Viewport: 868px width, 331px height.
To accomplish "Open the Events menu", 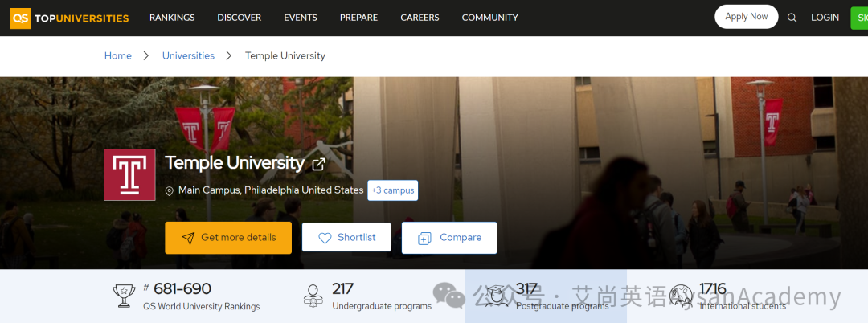I will [x=301, y=18].
